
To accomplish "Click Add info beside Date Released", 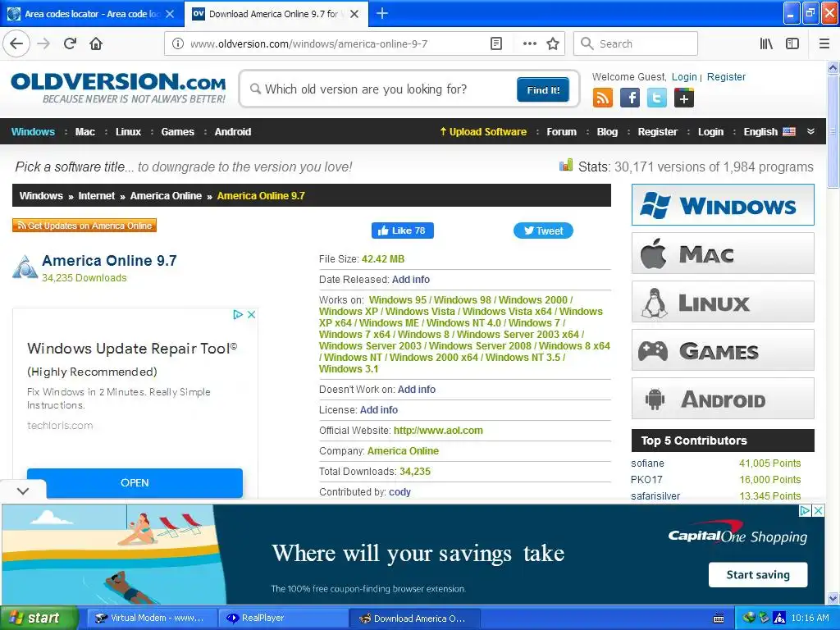I will click(x=411, y=279).
